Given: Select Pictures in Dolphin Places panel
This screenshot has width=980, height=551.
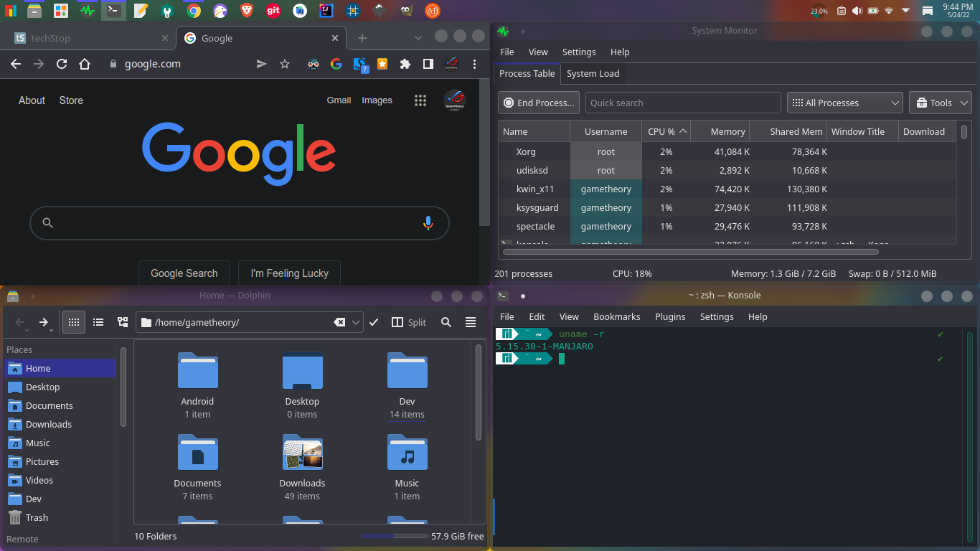Looking at the screenshot, I should (60, 461).
